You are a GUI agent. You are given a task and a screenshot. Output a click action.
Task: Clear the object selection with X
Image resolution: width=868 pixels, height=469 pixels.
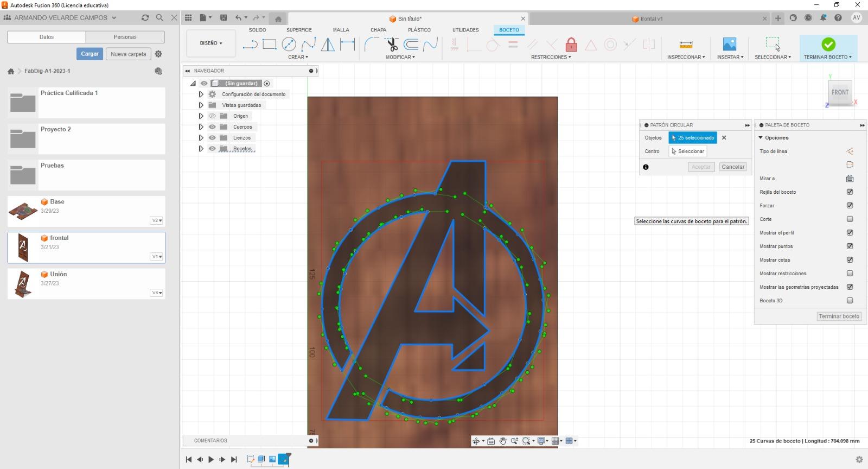click(724, 138)
